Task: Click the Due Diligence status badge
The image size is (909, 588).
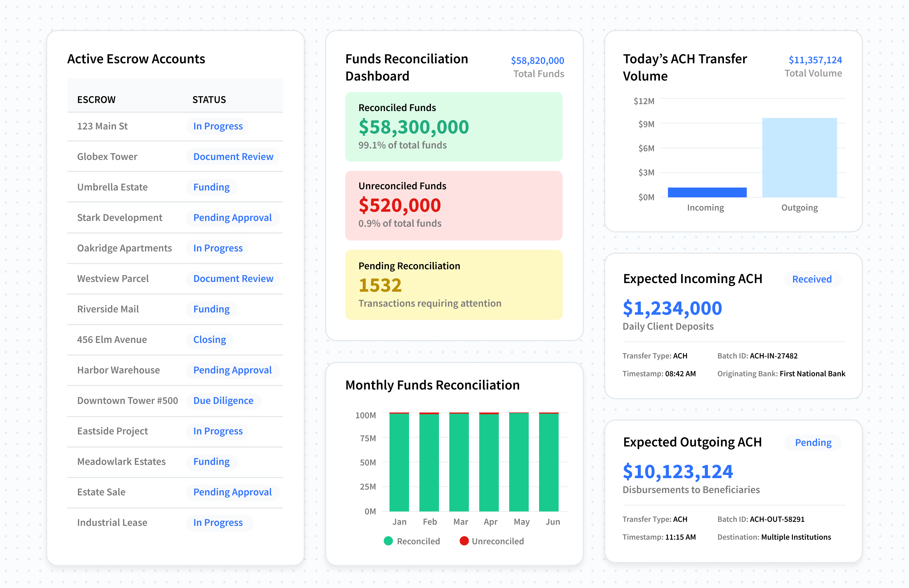Action: coord(223,401)
